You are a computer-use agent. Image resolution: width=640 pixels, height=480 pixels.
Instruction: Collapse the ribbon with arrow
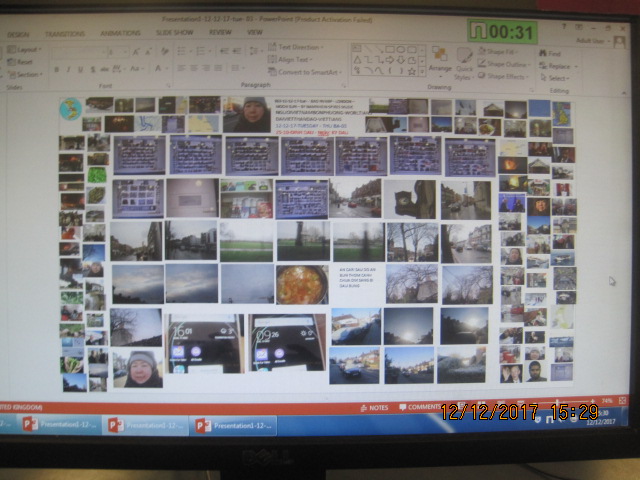(x=623, y=93)
